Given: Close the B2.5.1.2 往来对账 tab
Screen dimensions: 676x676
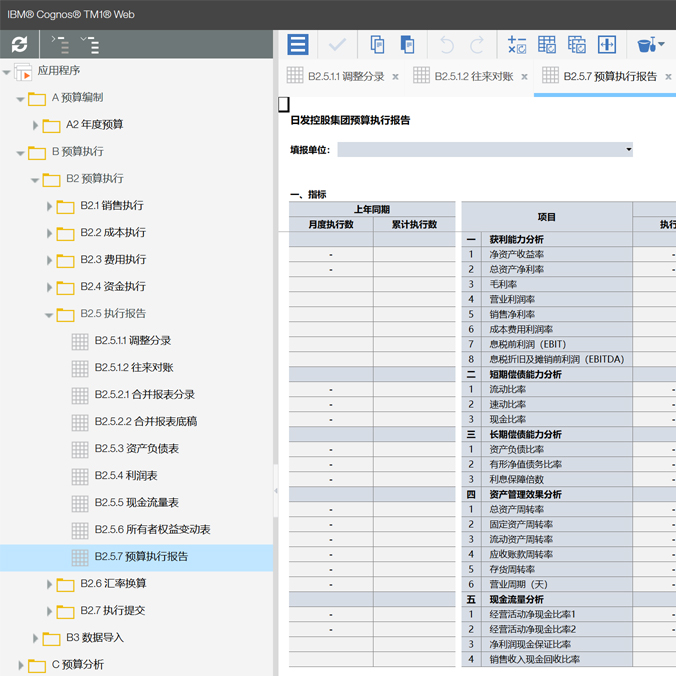Looking at the screenshot, I should coord(524,77).
